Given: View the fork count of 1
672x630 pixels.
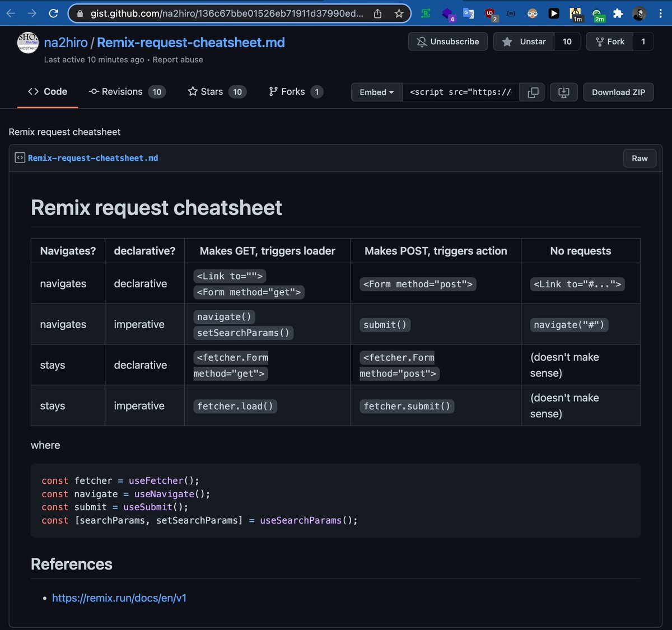Looking at the screenshot, I should click(643, 41).
